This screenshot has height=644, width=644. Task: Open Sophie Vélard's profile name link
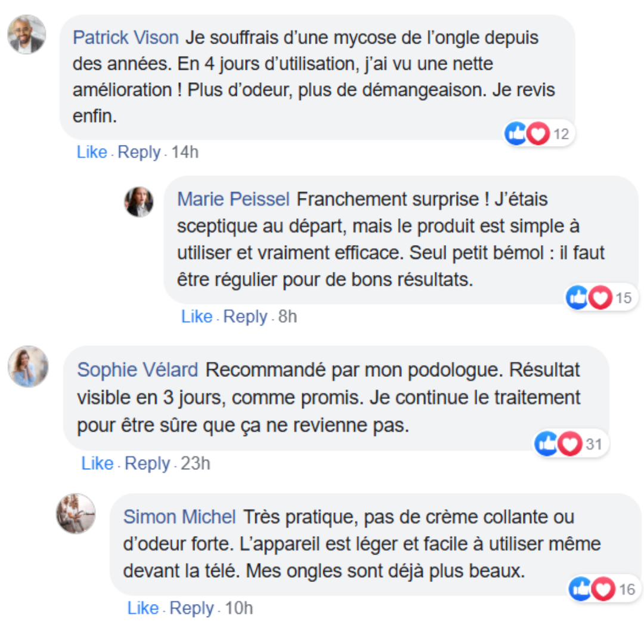click(x=138, y=370)
